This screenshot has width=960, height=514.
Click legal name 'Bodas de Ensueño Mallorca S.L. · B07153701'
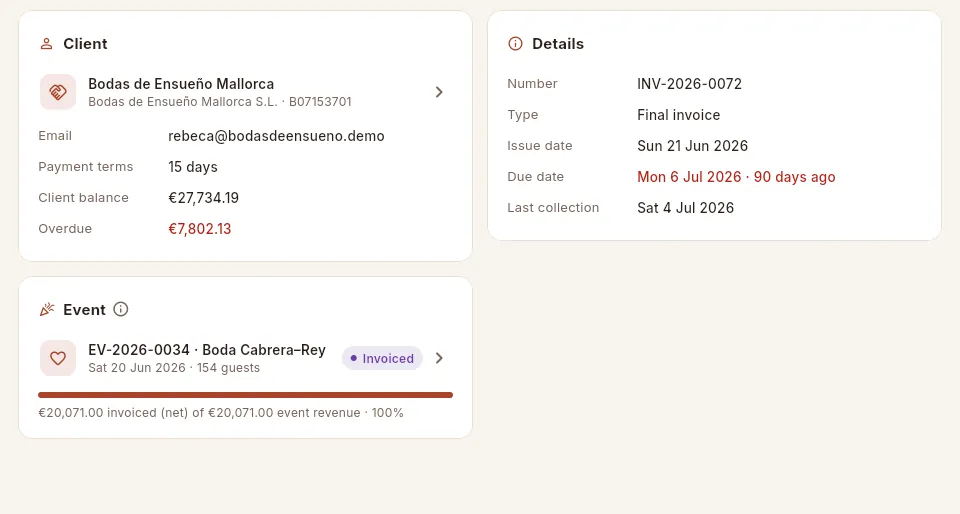pos(220,102)
